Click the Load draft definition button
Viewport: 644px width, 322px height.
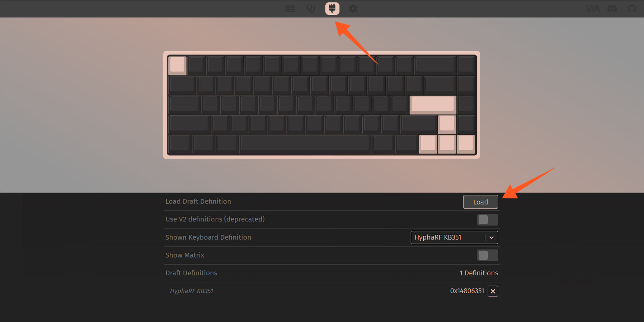(x=480, y=202)
